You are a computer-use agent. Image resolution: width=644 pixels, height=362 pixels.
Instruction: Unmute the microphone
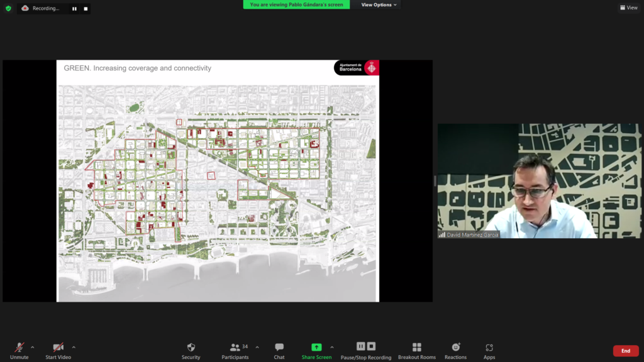pos(19,348)
